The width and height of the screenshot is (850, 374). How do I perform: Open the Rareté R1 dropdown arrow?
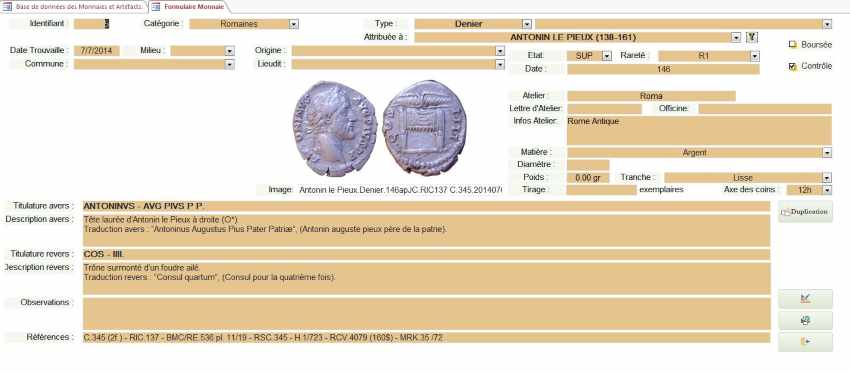755,56
